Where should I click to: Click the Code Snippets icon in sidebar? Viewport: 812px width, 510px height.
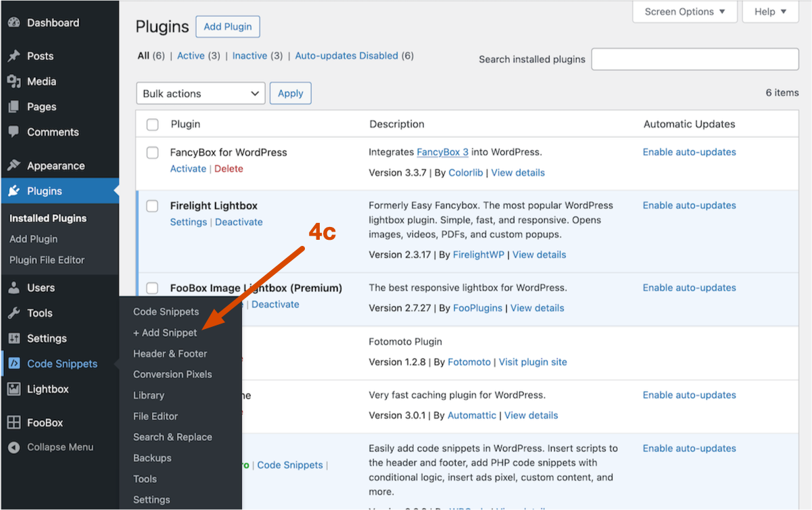(14, 363)
